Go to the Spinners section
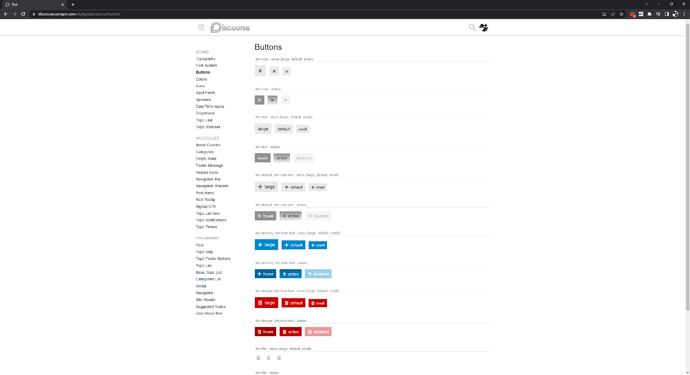Screen dimensions: 690x375 click(x=203, y=99)
